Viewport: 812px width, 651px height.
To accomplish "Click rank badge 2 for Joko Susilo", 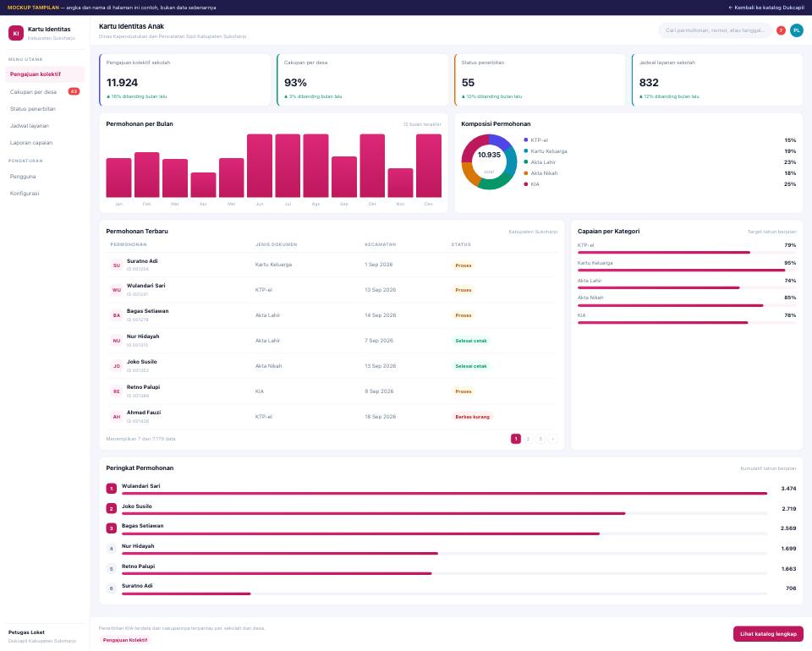I will click(x=112, y=509).
